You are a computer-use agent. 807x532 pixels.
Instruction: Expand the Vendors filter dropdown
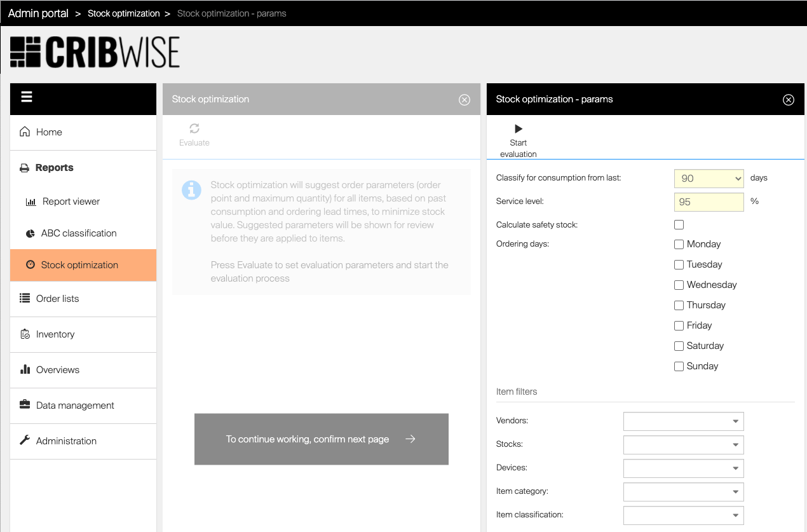683,421
